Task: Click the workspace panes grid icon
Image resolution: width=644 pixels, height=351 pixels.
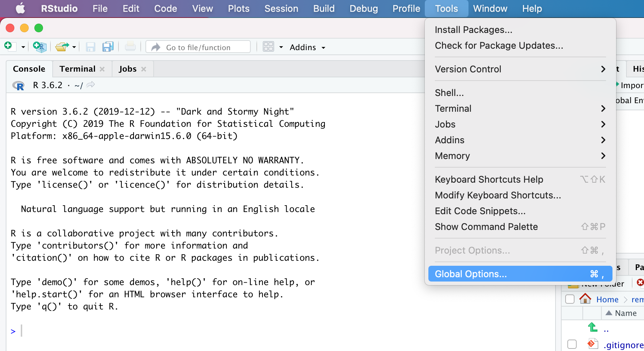Action: tap(268, 47)
